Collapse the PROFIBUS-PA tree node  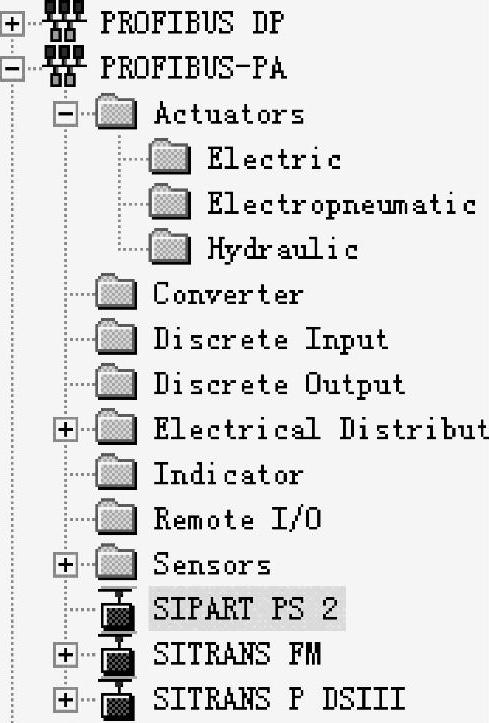point(12,69)
